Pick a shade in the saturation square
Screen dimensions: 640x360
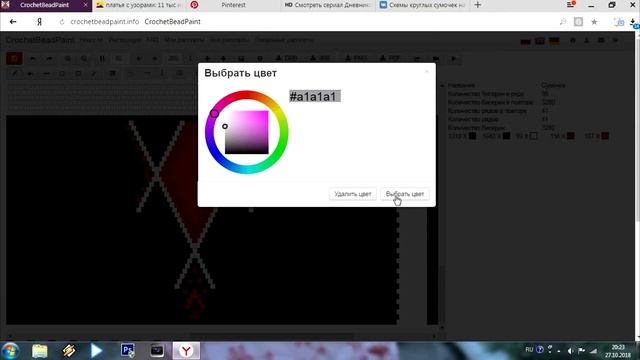[247, 132]
